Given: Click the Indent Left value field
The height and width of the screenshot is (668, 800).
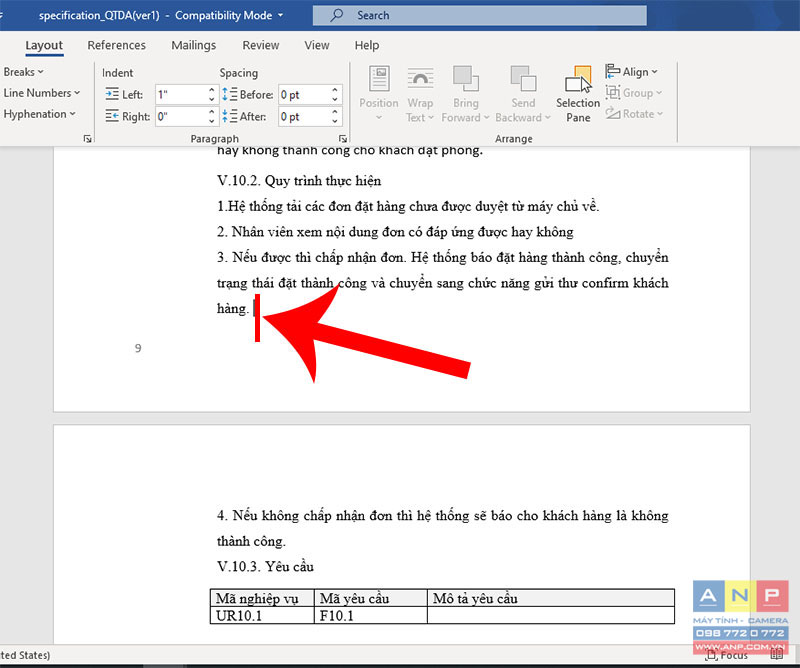Looking at the screenshot, I should pos(181,94).
